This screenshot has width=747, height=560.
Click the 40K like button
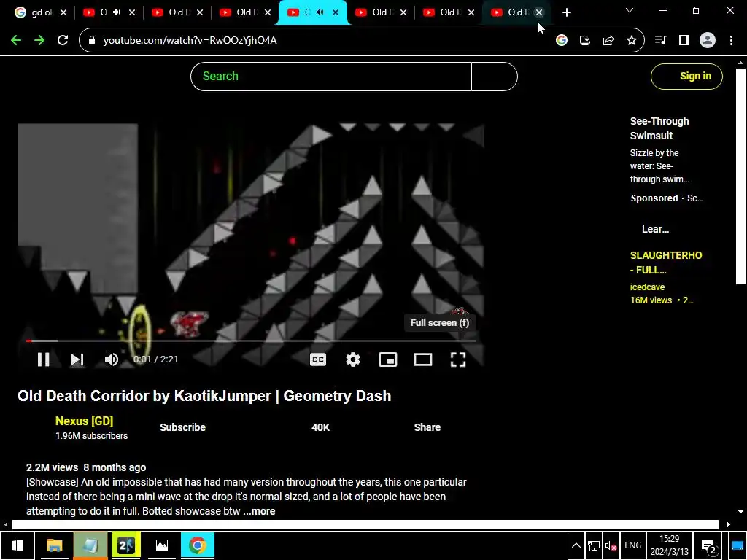click(320, 427)
